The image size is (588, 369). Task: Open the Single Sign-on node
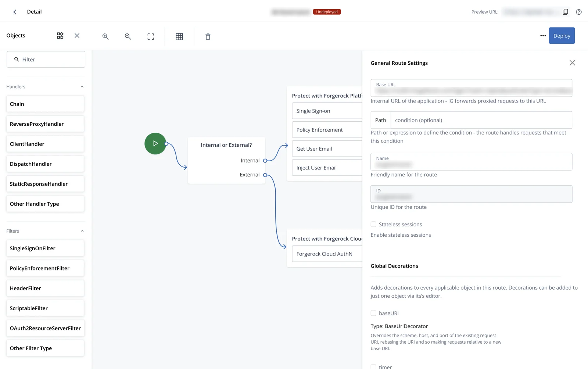click(x=327, y=111)
